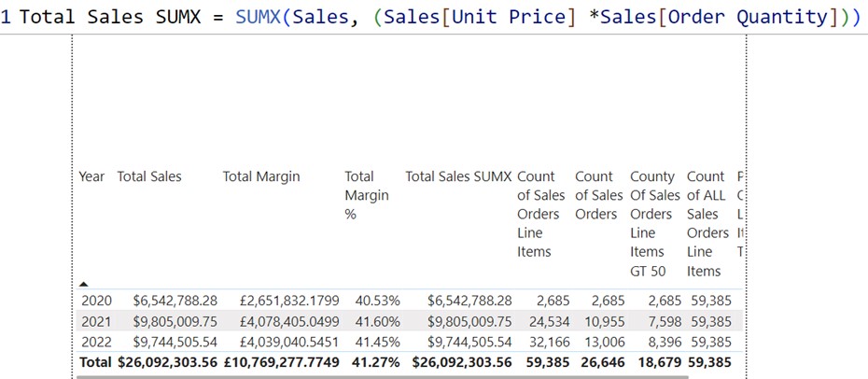
Task: Select the 2022 year row
Action: coord(95,341)
